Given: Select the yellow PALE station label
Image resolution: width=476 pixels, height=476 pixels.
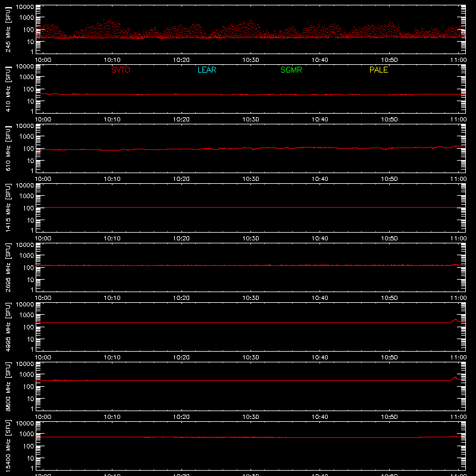Looking at the screenshot, I should tap(378, 70).
